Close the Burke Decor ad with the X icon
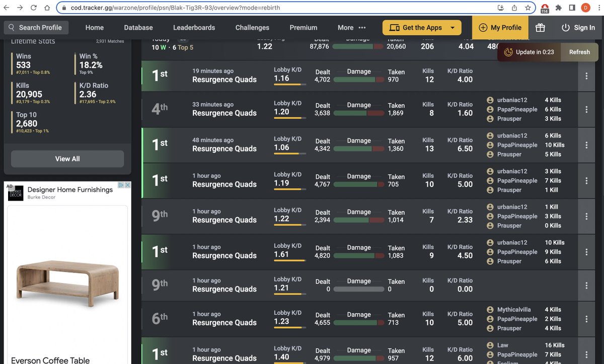Viewport: 604px width, 364px height. point(127,185)
